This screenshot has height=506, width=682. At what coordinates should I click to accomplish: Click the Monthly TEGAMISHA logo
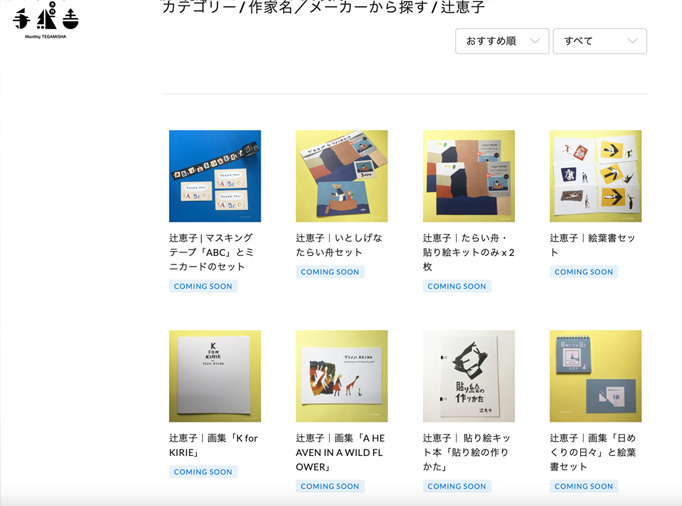[44, 21]
